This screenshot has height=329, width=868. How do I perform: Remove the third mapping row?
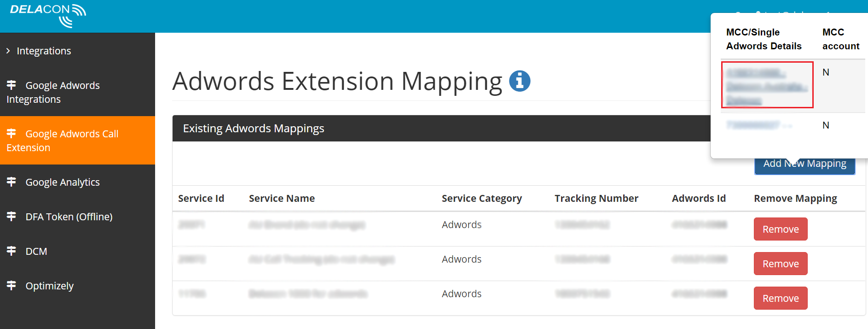pyautogui.click(x=781, y=298)
